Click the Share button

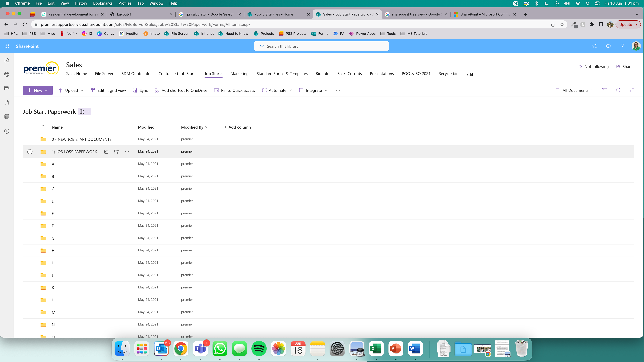[624, 67]
